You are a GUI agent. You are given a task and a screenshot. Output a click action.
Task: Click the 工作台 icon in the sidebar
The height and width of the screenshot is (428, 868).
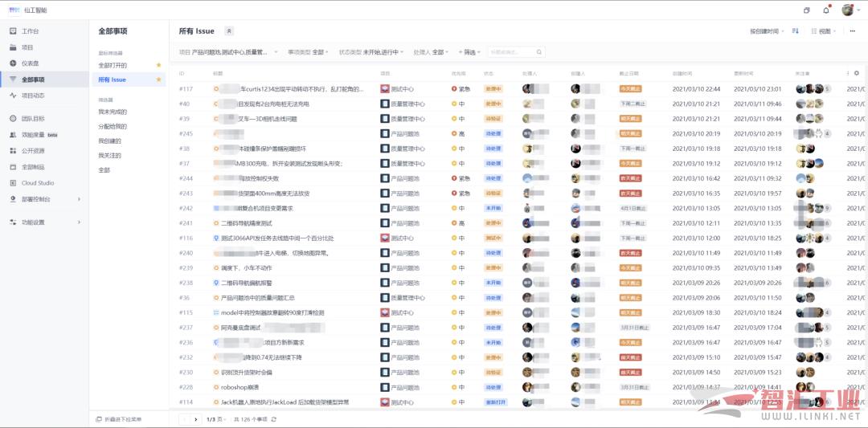click(13, 31)
